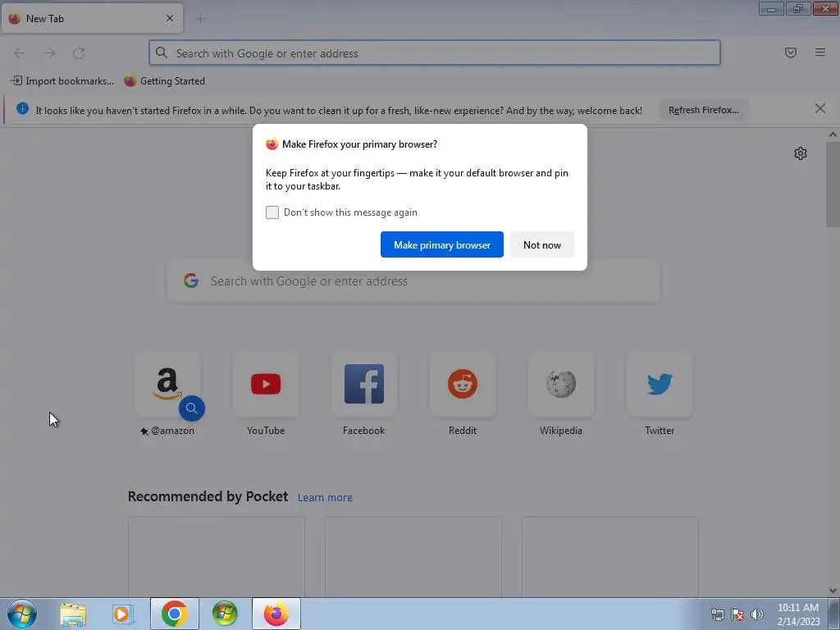Select the New Tab tab
The height and width of the screenshot is (630, 840).
click(x=92, y=19)
